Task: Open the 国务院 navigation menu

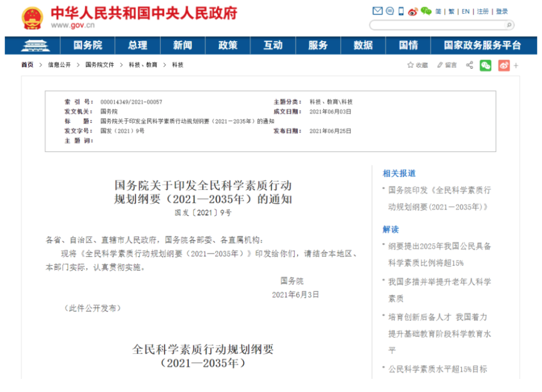Action: pos(88,45)
